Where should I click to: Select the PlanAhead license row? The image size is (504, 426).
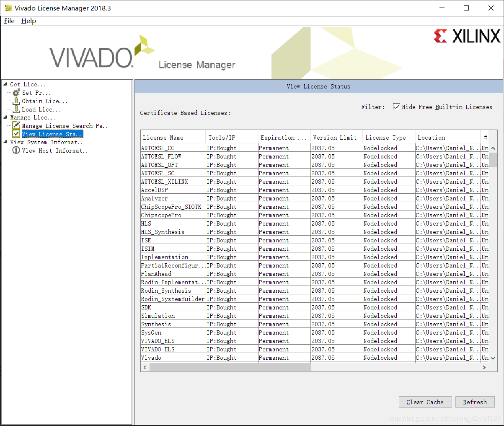(315, 274)
